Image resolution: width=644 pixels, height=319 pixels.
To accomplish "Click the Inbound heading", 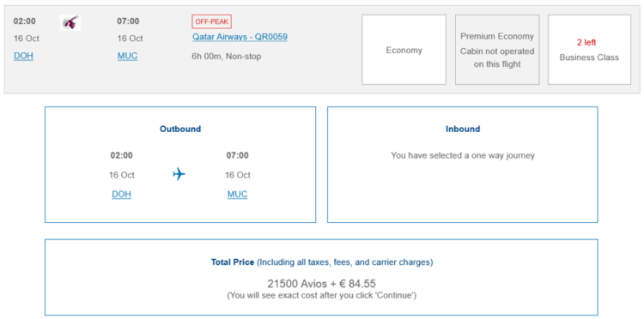I will point(463,129).
